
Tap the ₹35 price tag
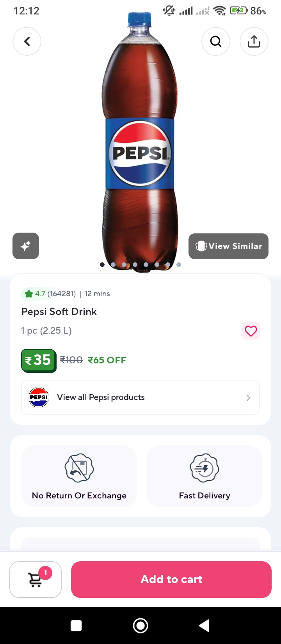(x=39, y=360)
